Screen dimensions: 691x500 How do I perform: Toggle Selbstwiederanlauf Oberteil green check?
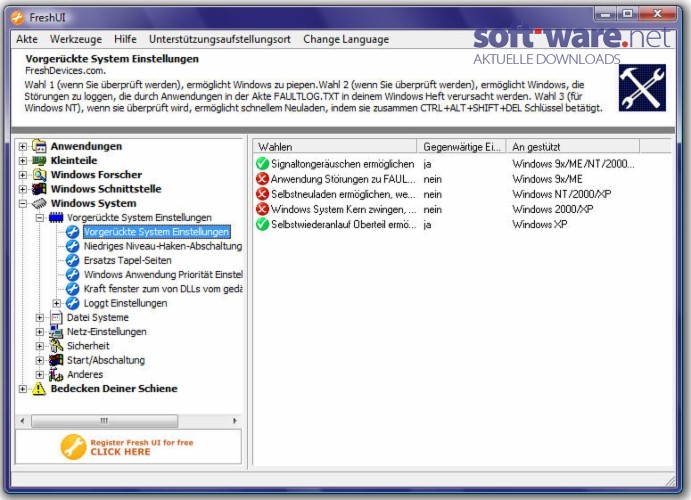point(262,224)
